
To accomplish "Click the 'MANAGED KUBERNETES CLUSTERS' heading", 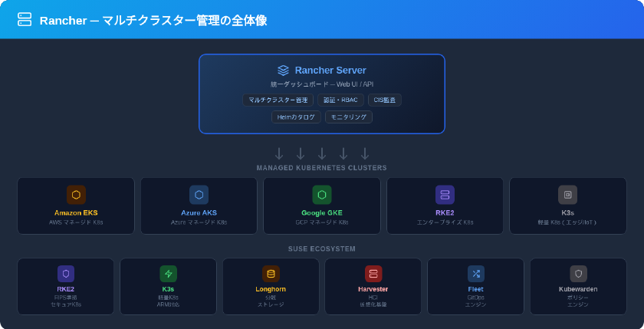I will click(x=321, y=168).
